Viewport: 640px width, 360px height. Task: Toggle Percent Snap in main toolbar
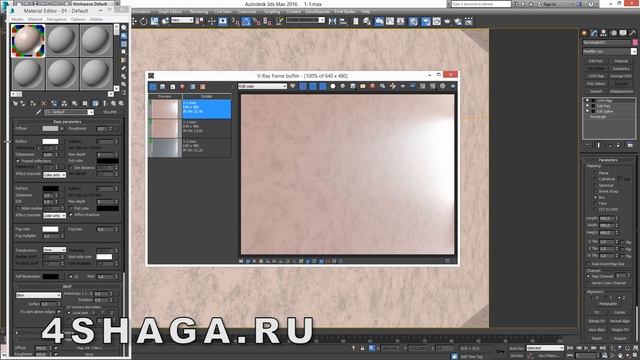256,21
